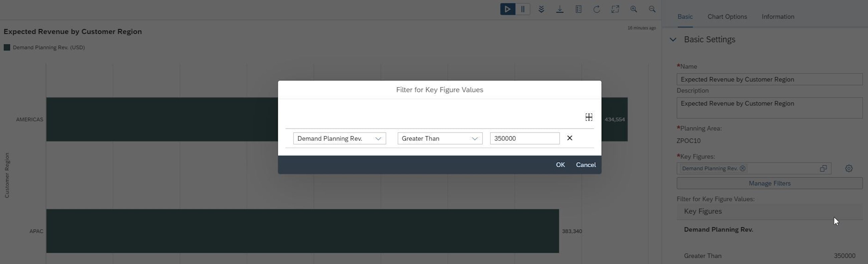This screenshot has height=264, width=868.
Task: Open the table view icon
Action: 579,9
